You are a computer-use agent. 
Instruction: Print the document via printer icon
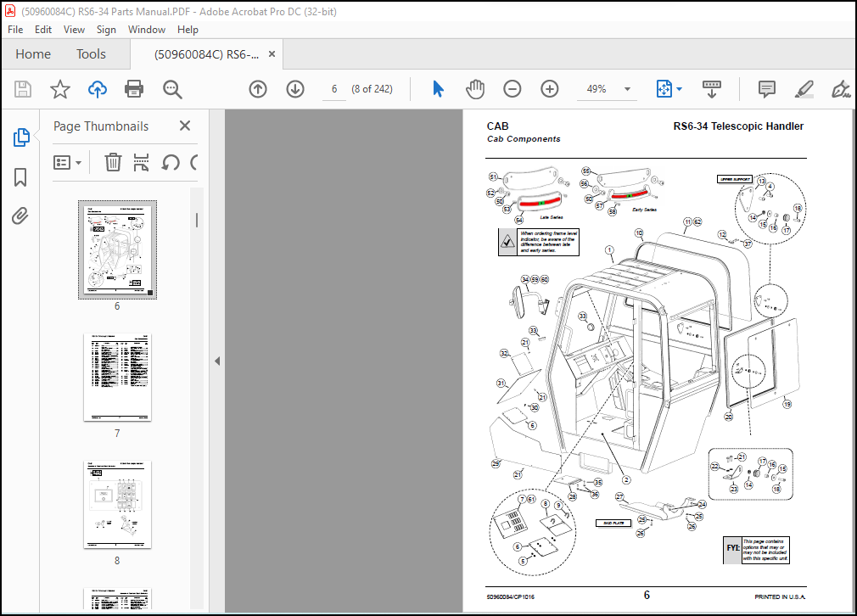point(134,89)
